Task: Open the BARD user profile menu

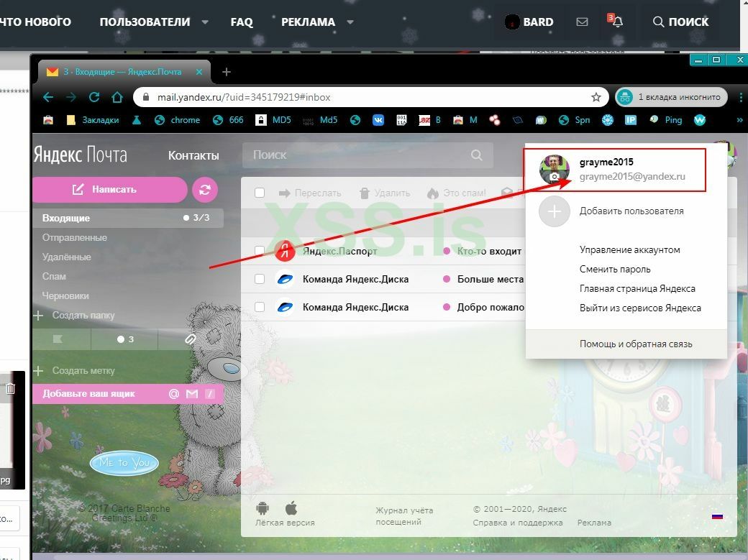Action: (529, 22)
